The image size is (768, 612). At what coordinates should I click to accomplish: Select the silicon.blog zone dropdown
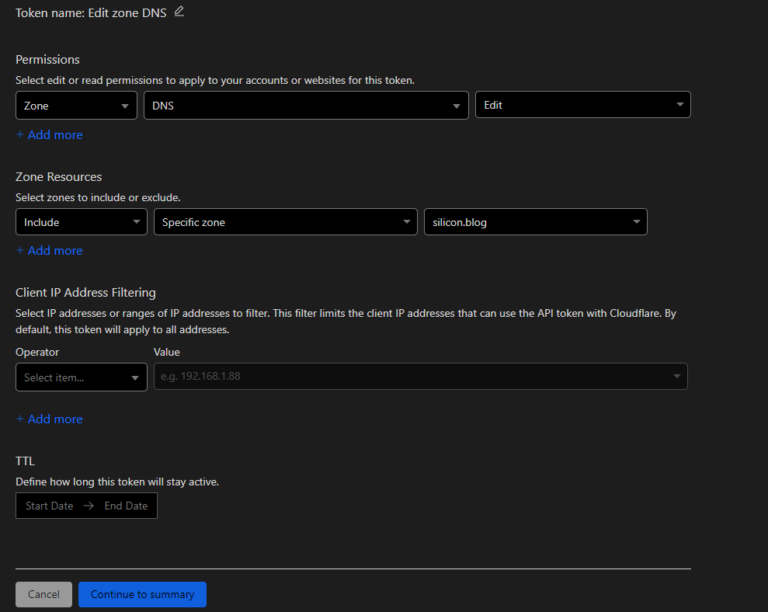535,222
